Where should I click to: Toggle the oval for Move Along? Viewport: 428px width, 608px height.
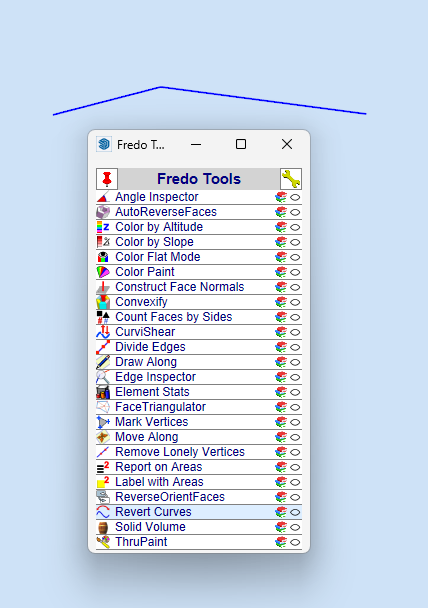[x=295, y=437]
